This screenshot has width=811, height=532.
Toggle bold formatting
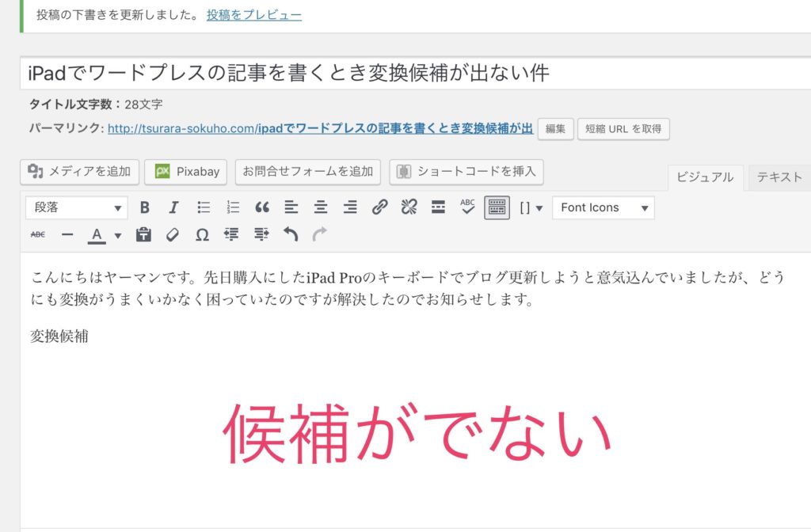click(x=144, y=207)
